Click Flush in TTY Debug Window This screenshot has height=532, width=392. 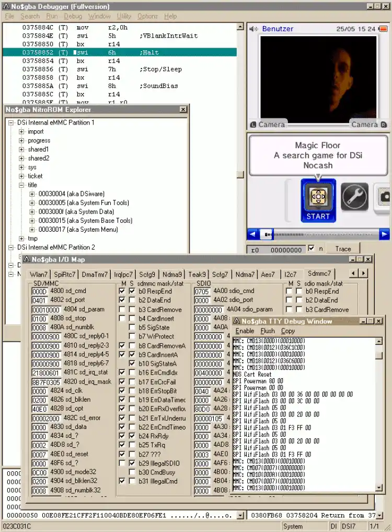tap(268, 331)
